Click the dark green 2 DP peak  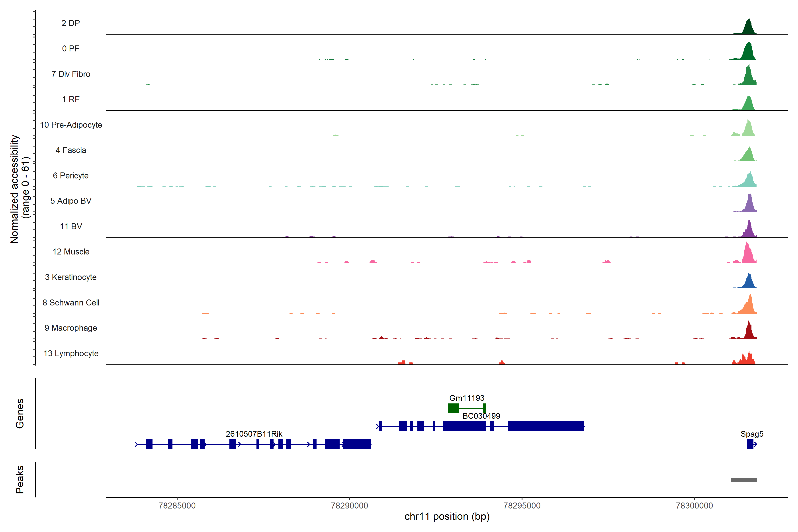[749, 28]
